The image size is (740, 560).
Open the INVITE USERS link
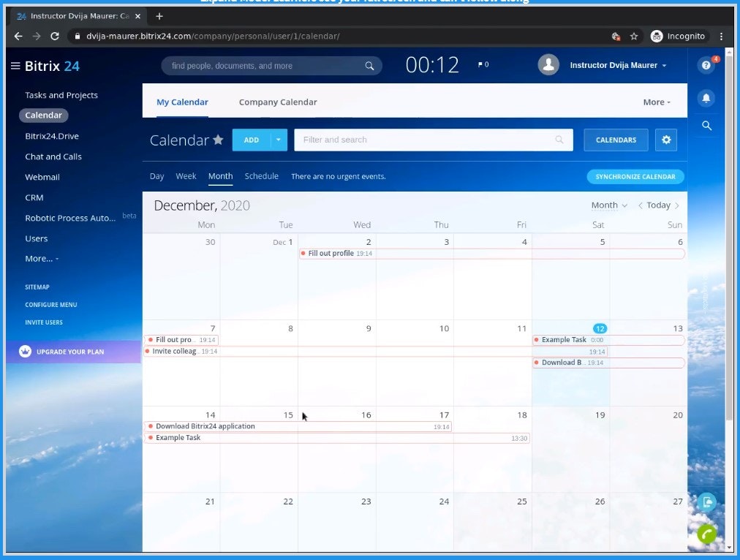[x=44, y=322]
